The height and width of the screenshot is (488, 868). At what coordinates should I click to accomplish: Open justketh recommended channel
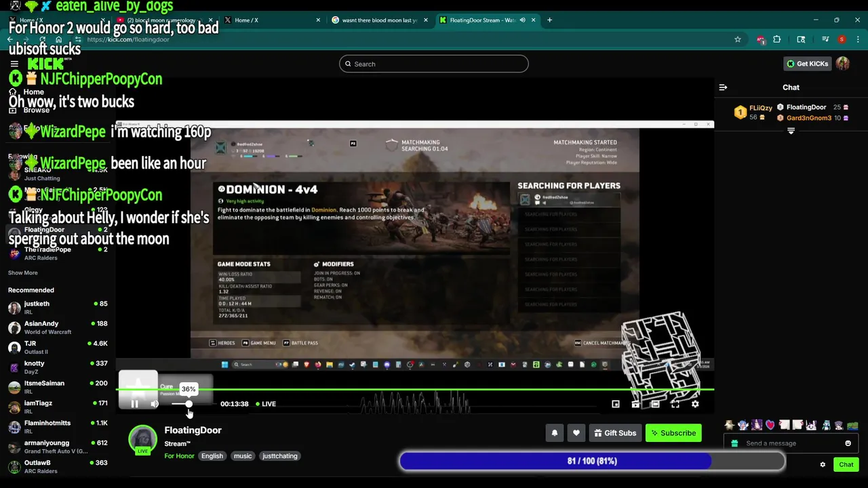tap(58, 308)
